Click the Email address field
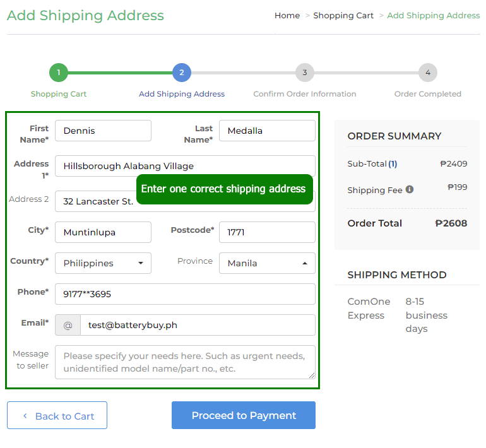The image size is (486, 448). tap(197, 326)
